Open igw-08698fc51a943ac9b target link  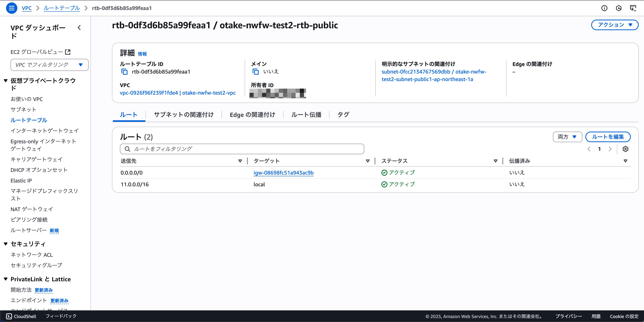284,173
